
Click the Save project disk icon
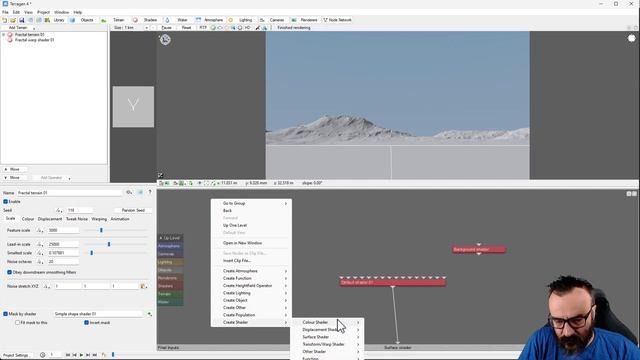click(22, 20)
